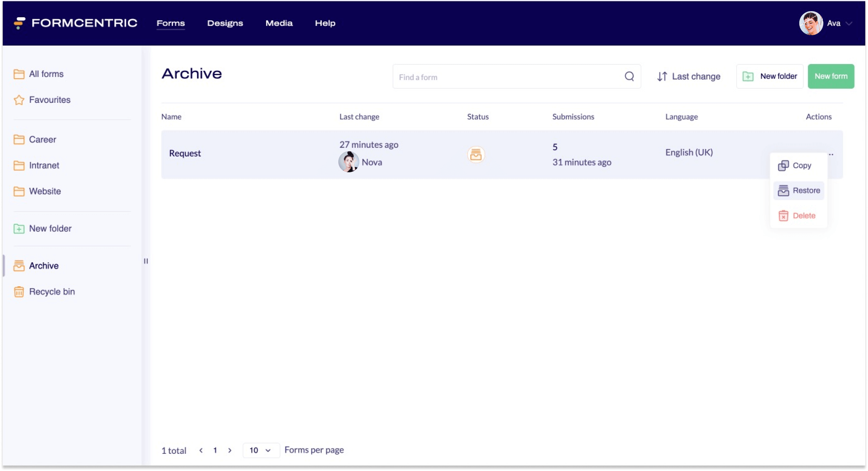Click the Formcentric logo icon
Image resolution: width=868 pixels, height=471 pixels.
19,23
